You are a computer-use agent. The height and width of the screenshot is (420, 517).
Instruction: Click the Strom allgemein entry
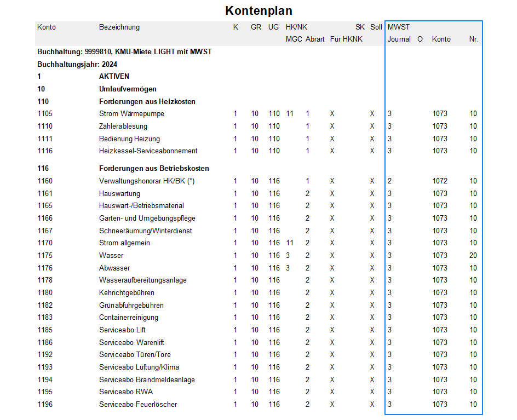tap(124, 243)
